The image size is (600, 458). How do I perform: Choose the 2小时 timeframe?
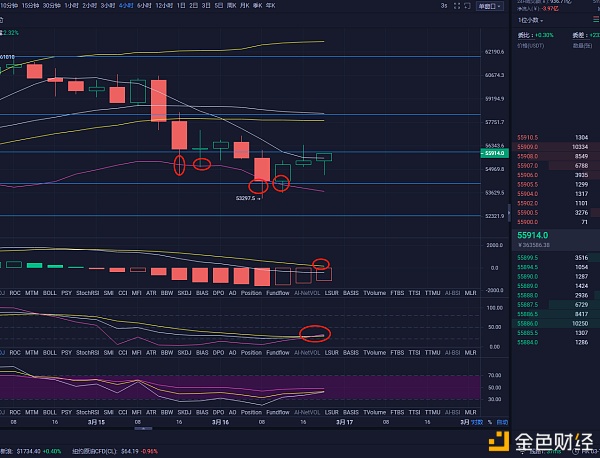pos(90,6)
